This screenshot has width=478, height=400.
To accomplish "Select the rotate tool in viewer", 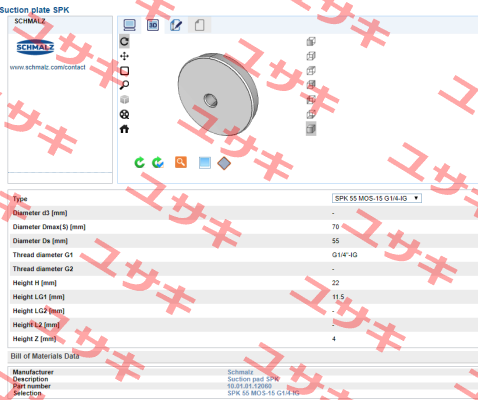I will 124,41.
